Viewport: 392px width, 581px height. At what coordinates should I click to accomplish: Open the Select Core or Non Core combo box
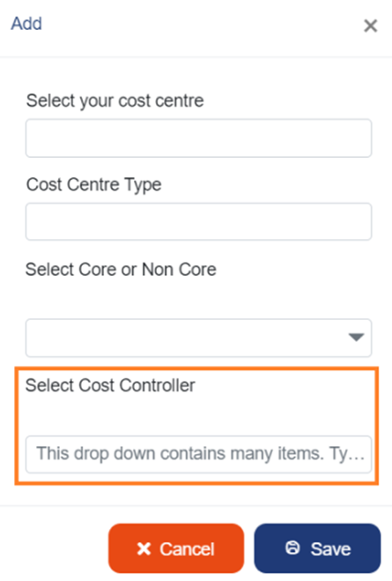198,338
